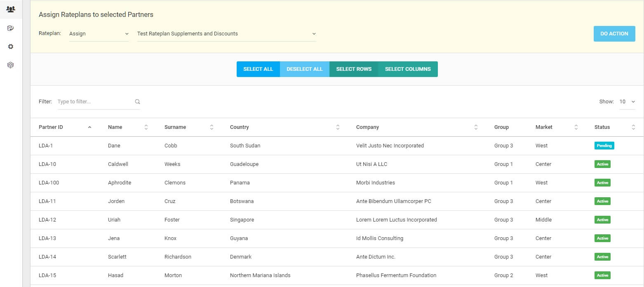
Task: Click the surname Richardson
Action: coord(178,257)
